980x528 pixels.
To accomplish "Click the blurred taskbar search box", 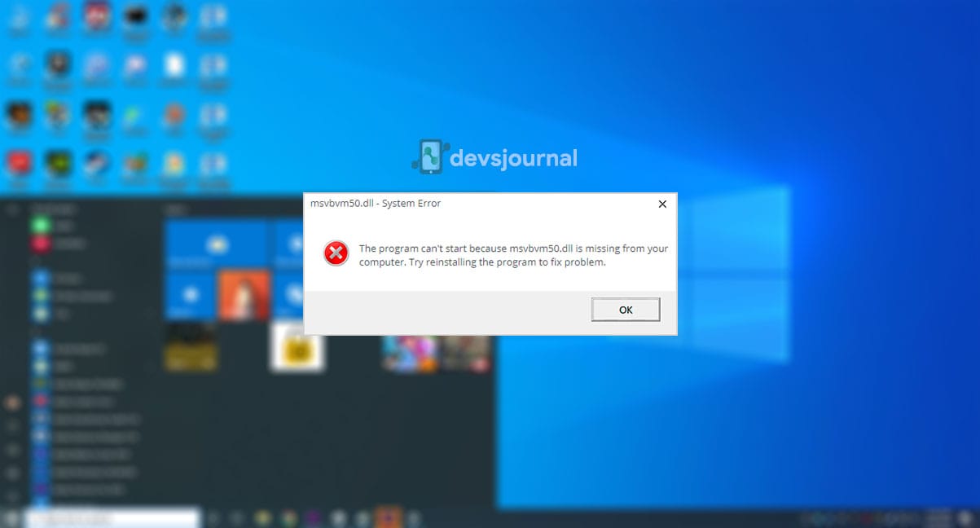I will click(112, 517).
